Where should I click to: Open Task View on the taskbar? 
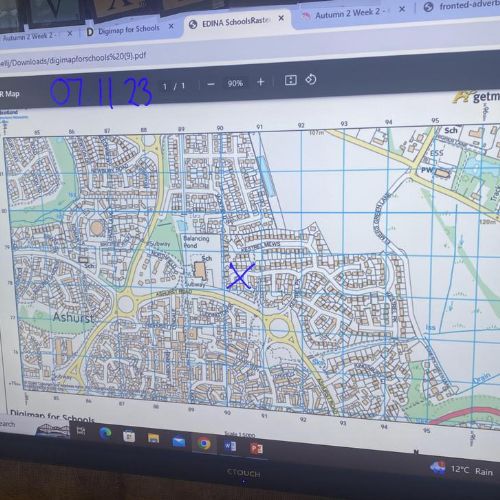(81, 431)
